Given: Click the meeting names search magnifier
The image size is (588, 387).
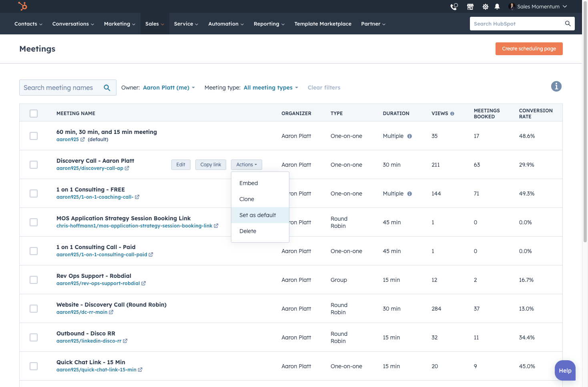Looking at the screenshot, I should pos(107,88).
